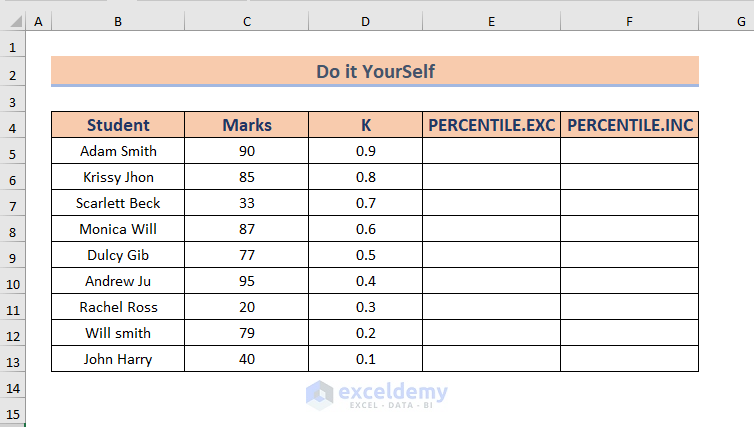The width and height of the screenshot is (754, 427).
Task: Select row 9 header
Action: 13,256
